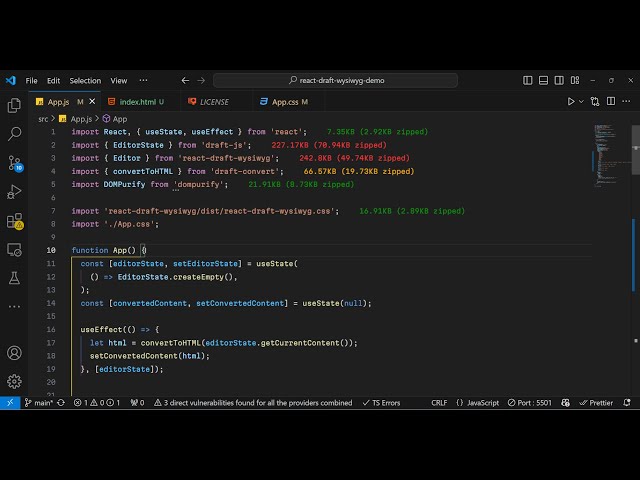Open the Manage gear menu
The width and height of the screenshot is (640, 480).
tap(14, 381)
